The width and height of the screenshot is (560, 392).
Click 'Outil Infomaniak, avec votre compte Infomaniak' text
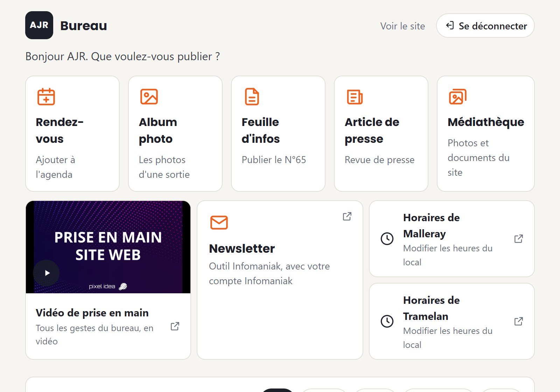[269, 273]
